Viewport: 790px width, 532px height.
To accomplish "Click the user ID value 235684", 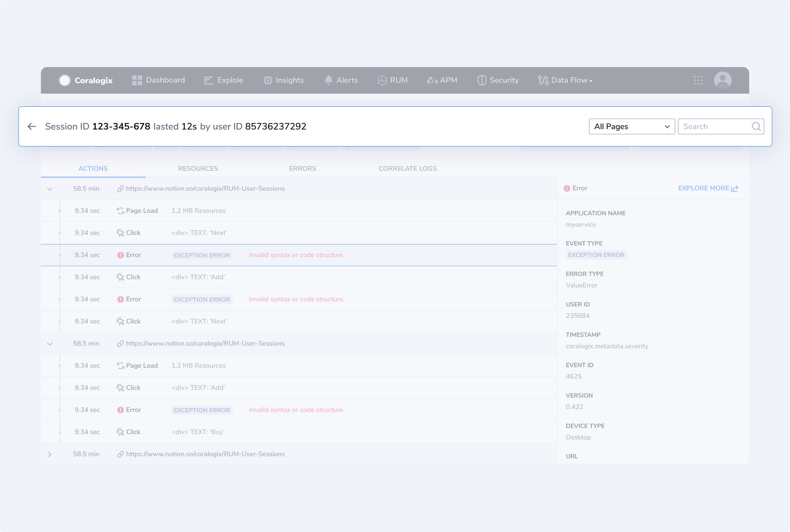I will [577, 316].
